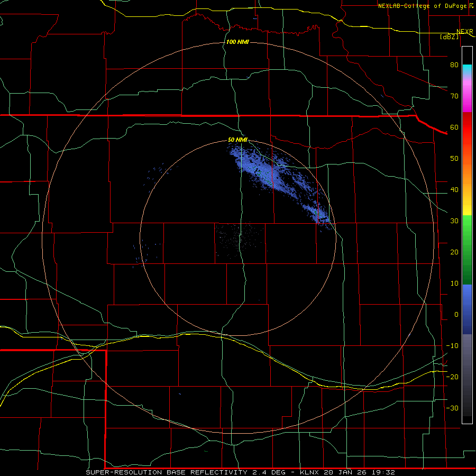Click the 30 value on the dBZ scale
This screenshot has height=476, width=476.
point(454,221)
